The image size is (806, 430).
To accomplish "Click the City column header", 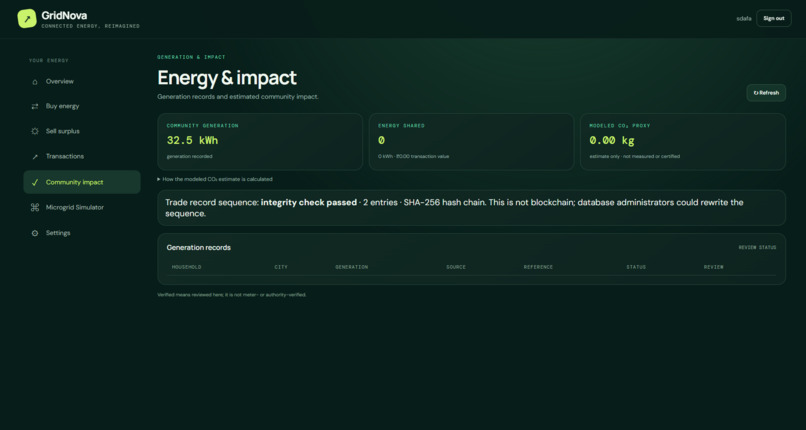I will [281, 267].
